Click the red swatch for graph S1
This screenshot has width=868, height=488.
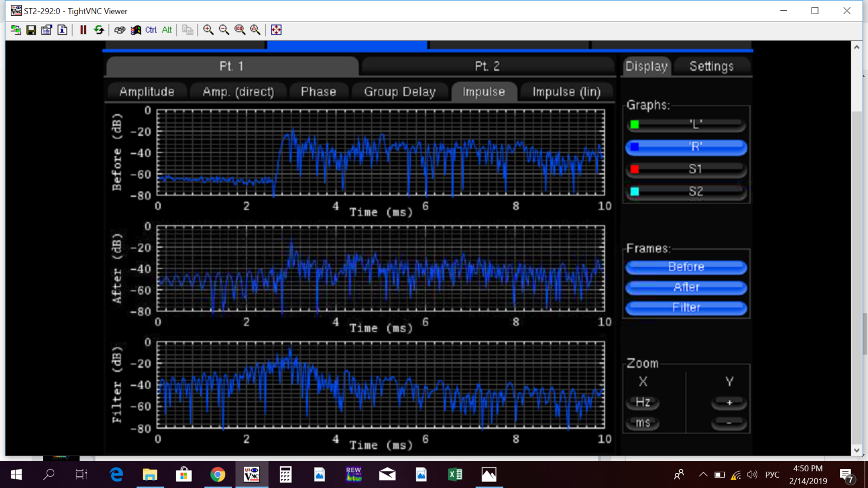pyautogui.click(x=635, y=169)
